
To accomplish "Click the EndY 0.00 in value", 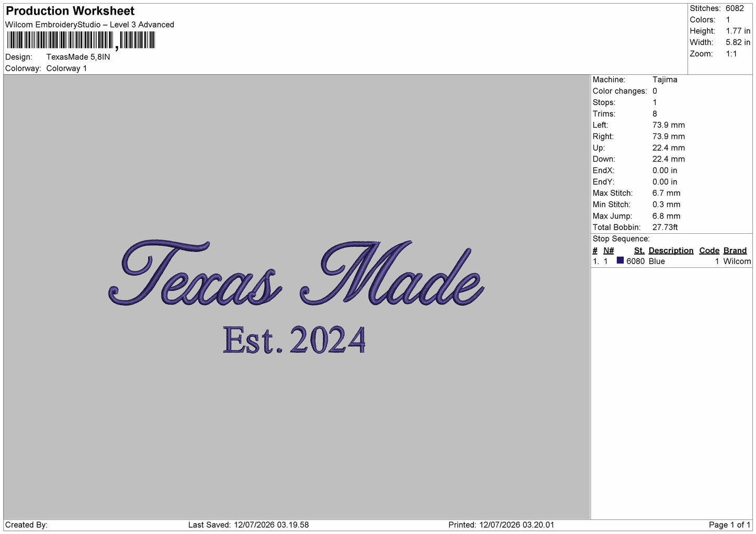I will point(664,182).
